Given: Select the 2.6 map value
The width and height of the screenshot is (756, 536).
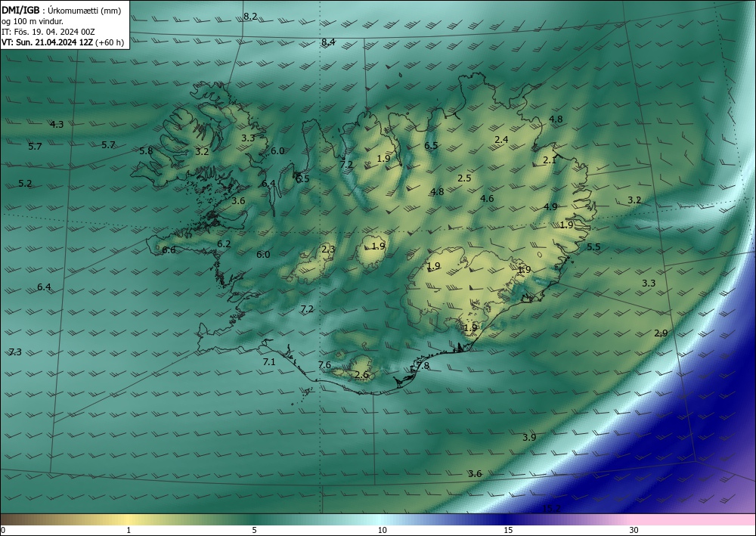Looking at the screenshot, I should click(361, 374).
